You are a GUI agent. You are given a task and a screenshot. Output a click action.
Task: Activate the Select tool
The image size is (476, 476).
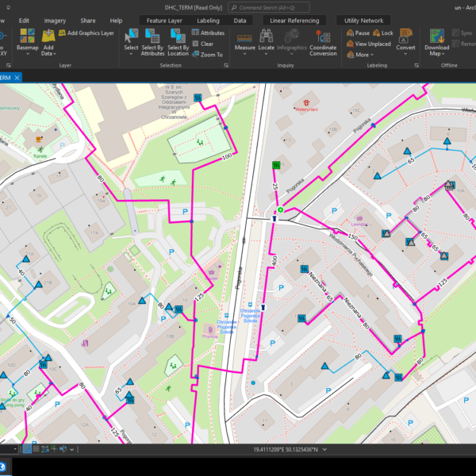(x=131, y=36)
